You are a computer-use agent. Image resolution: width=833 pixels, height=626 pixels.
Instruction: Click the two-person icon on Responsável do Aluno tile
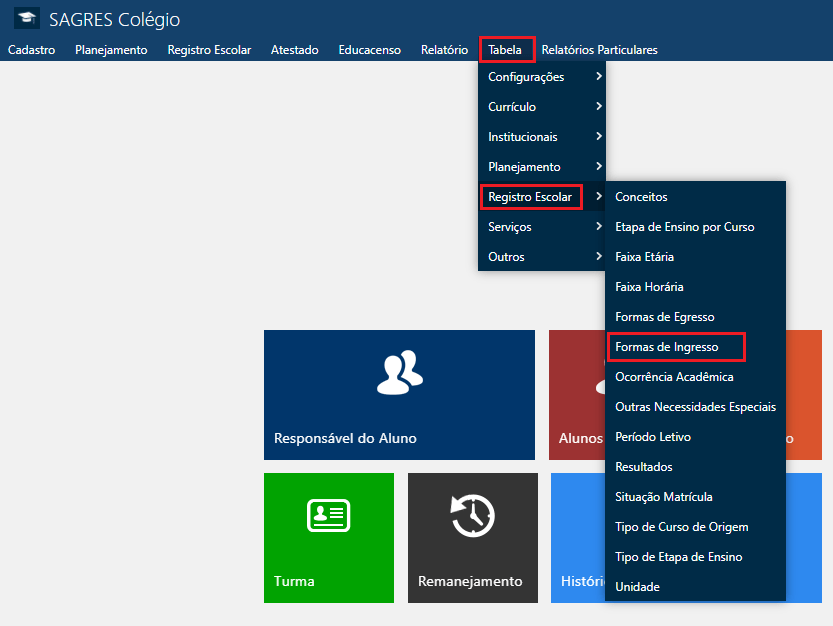(399, 371)
